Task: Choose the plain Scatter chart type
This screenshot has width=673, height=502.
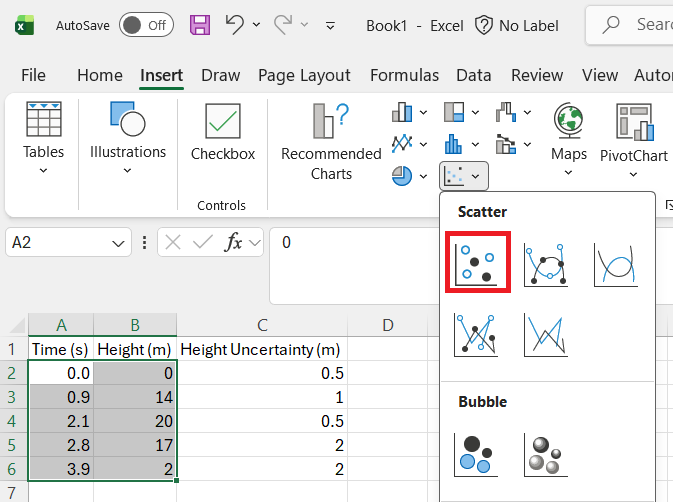Action: (x=478, y=262)
